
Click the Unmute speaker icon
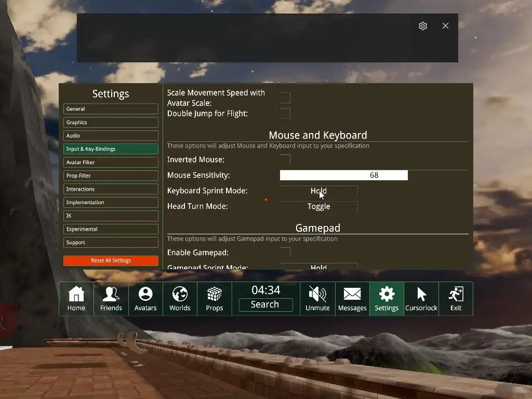tap(317, 299)
